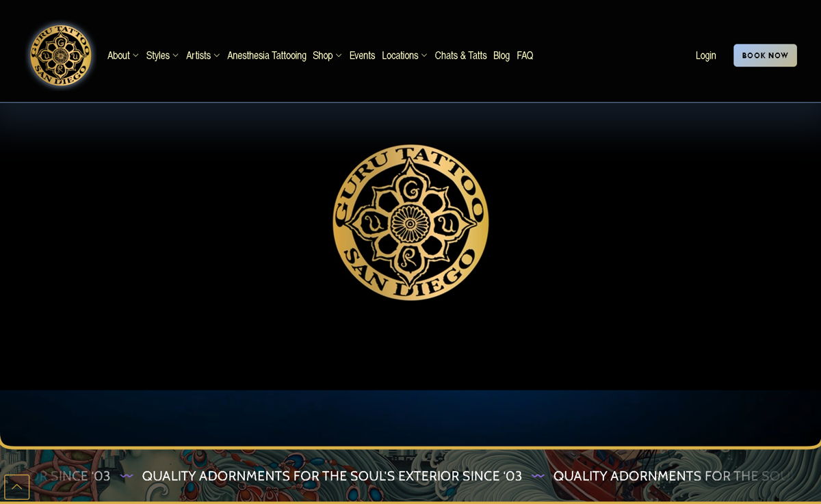The width and height of the screenshot is (821, 504).
Task: Expand the Locations dropdown chevron
Action: [x=424, y=56]
